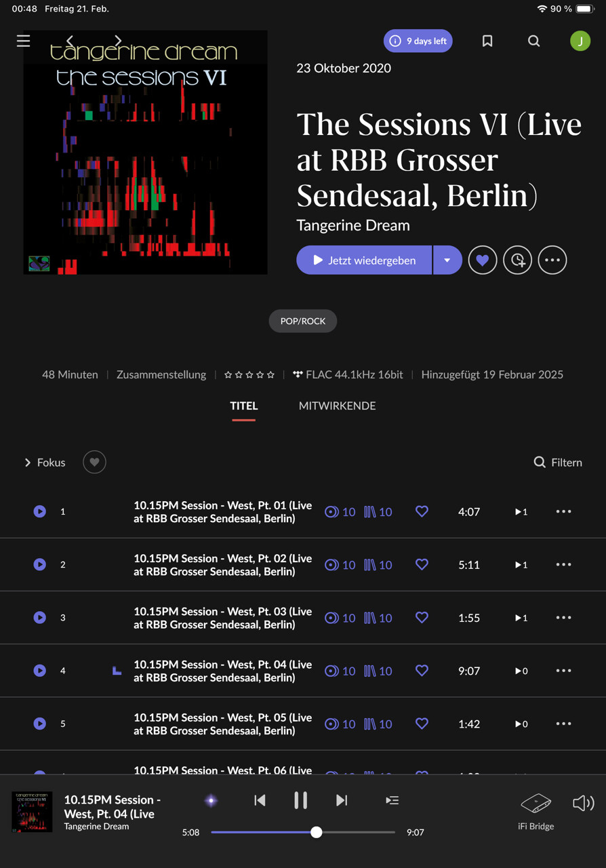Open the play queue icon
The width and height of the screenshot is (606, 868).
click(x=392, y=801)
